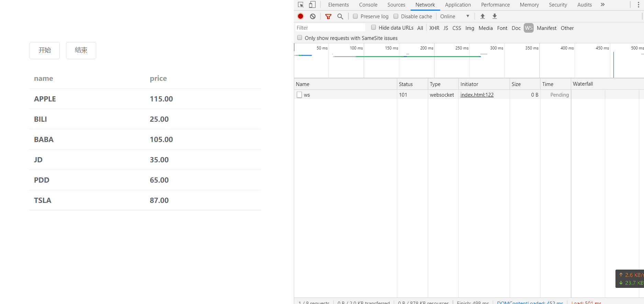Click the Waterfall column header
Viewport: 644px width, 304px height.
[607, 84]
